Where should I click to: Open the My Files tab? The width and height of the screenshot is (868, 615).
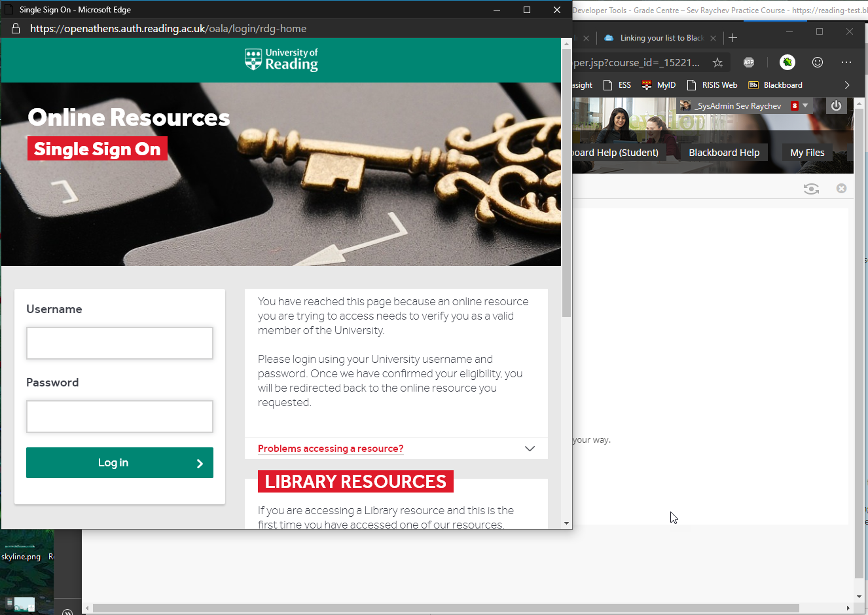click(x=807, y=153)
